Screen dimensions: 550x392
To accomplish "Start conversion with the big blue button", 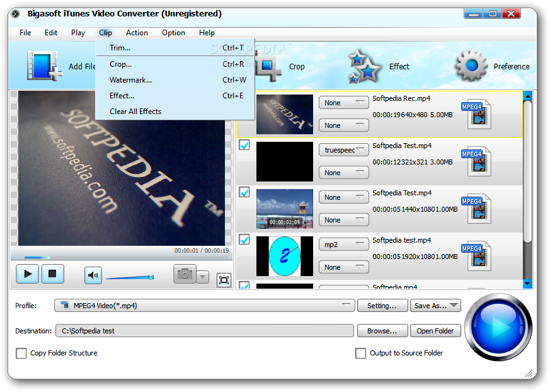I will tap(498, 326).
